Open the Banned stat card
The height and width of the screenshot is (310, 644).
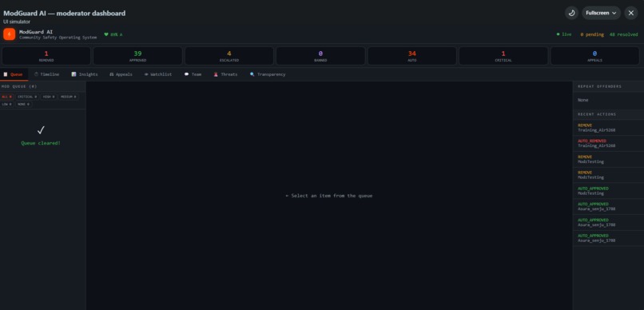pyautogui.click(x=320, y=56)
